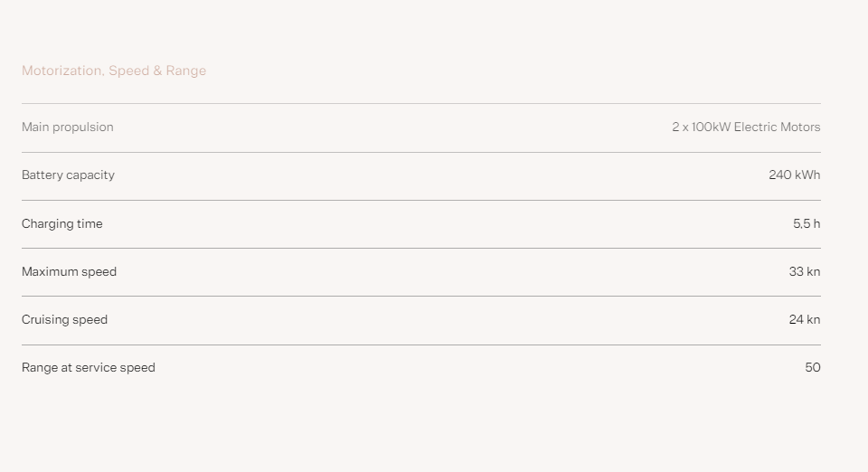Select the Battery capacity label
Image resolution: width=868 pixels, height=472 pixels.
click(x=68, y=175)
